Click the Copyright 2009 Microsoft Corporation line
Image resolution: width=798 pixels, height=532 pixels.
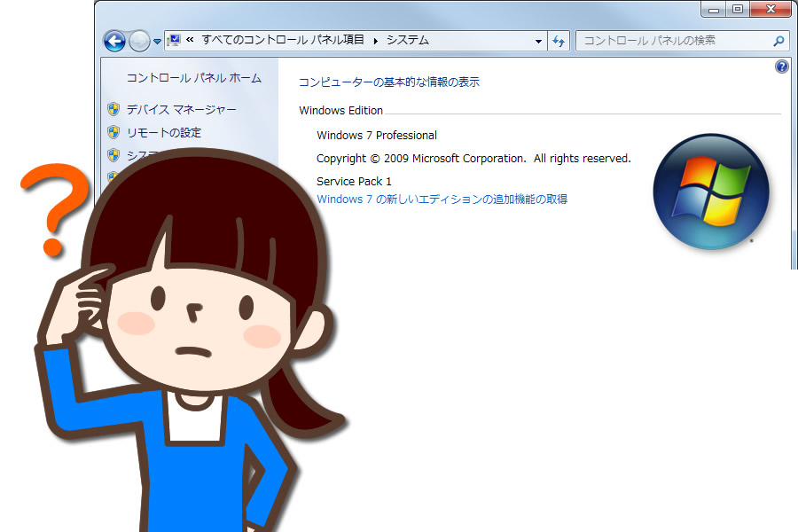click(x=473, y=159)
